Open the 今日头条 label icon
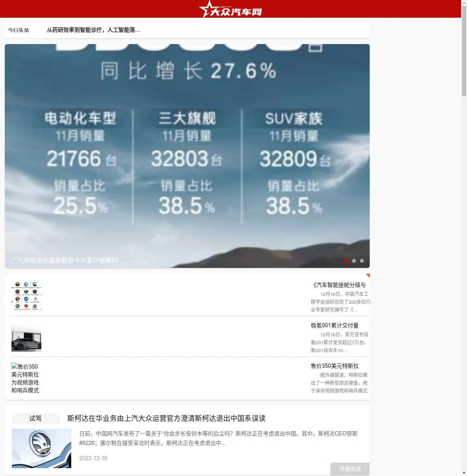 (x=19, y=30)
